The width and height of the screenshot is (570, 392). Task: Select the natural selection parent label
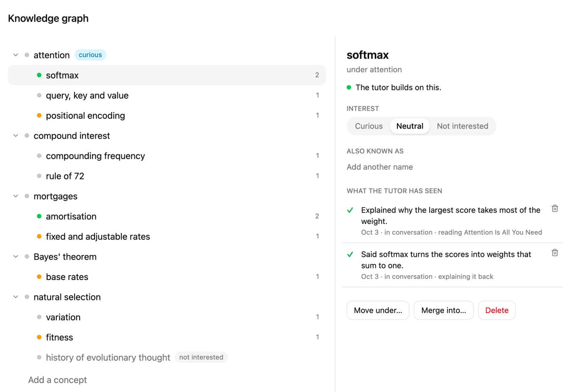pyautogui.click(x=67, y=297)
